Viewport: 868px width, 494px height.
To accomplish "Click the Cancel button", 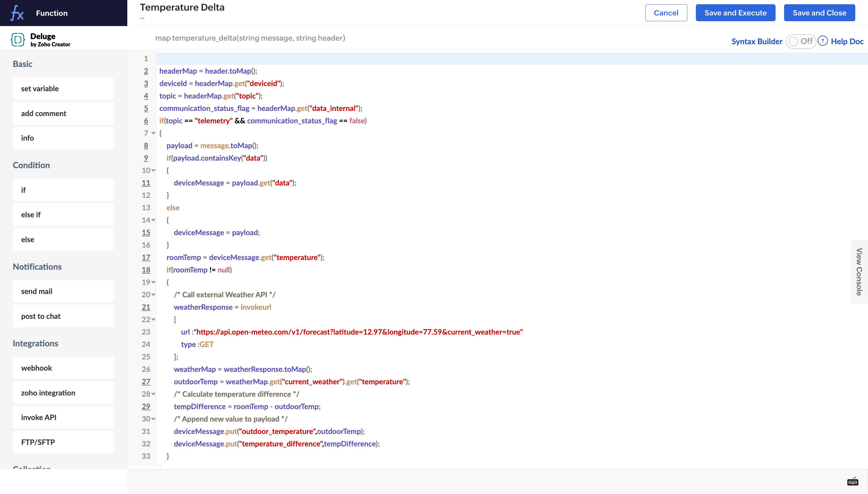I will 666,13.
